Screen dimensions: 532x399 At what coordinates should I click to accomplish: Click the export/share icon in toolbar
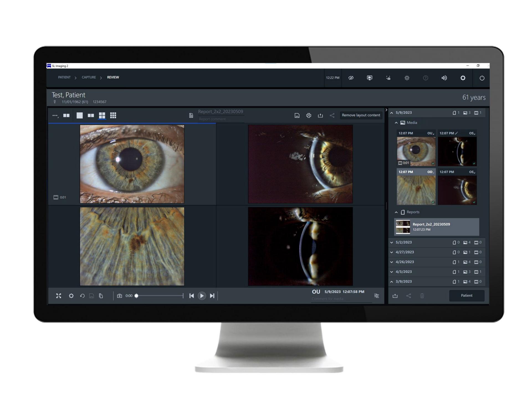[321, 115]
